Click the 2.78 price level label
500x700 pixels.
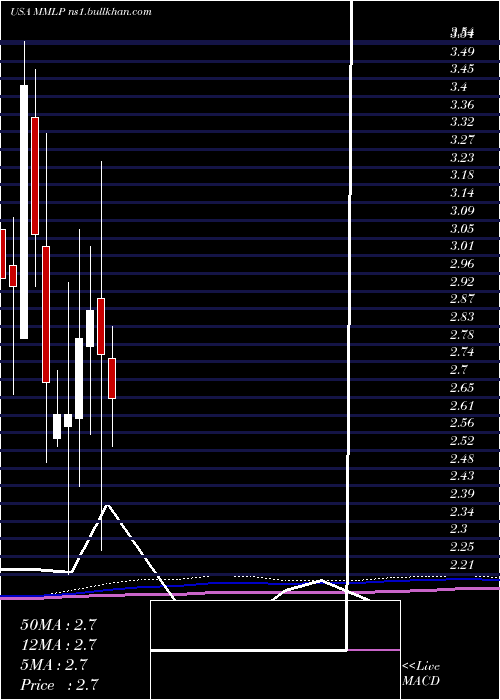(462, 334)
